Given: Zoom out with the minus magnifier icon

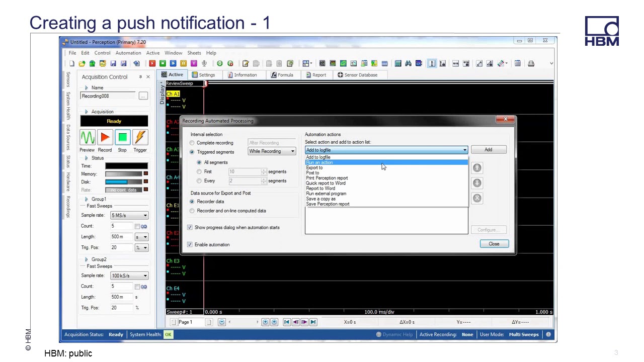Looking at the screenshot, I should pos(221,322).
